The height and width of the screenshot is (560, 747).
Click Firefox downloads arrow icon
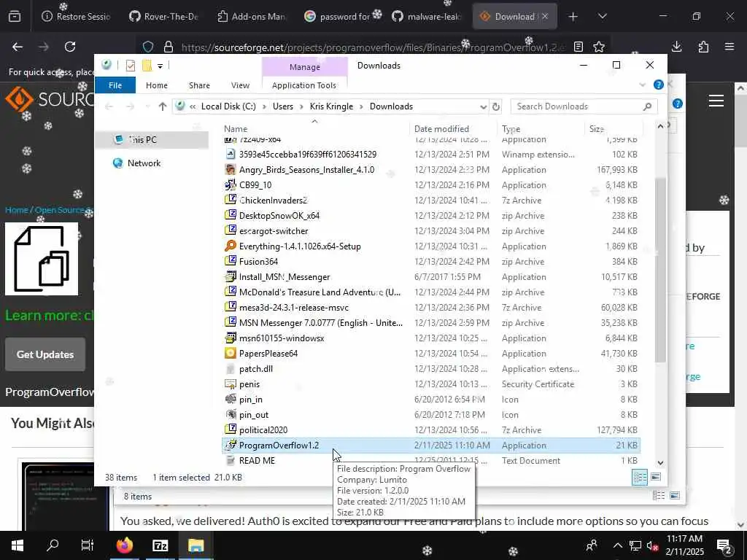(676, 47)
